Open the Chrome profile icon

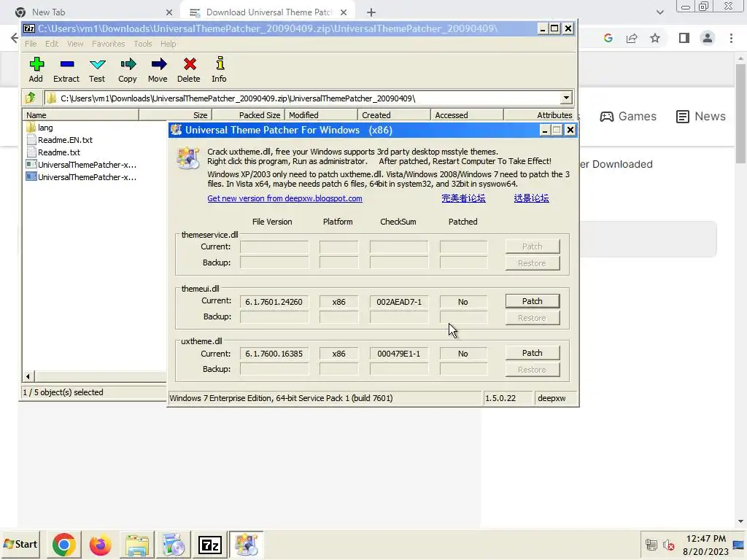tap(708, 38)
